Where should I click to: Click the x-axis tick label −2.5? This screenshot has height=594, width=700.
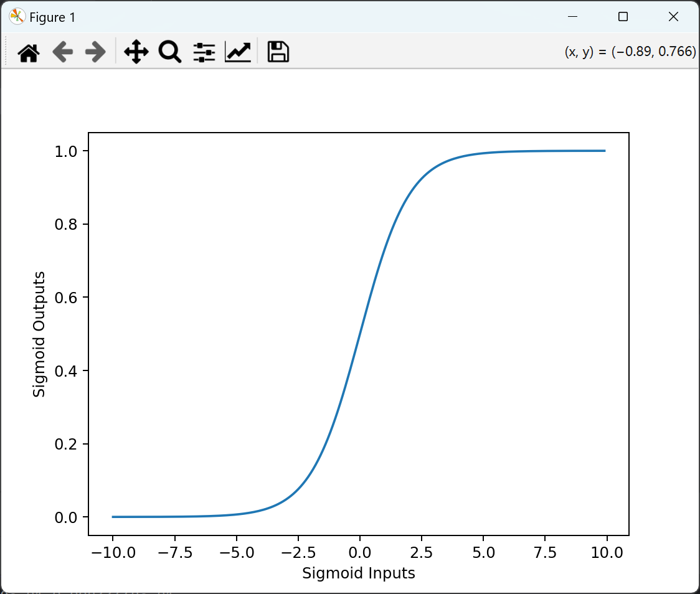[x=298, y=552]
